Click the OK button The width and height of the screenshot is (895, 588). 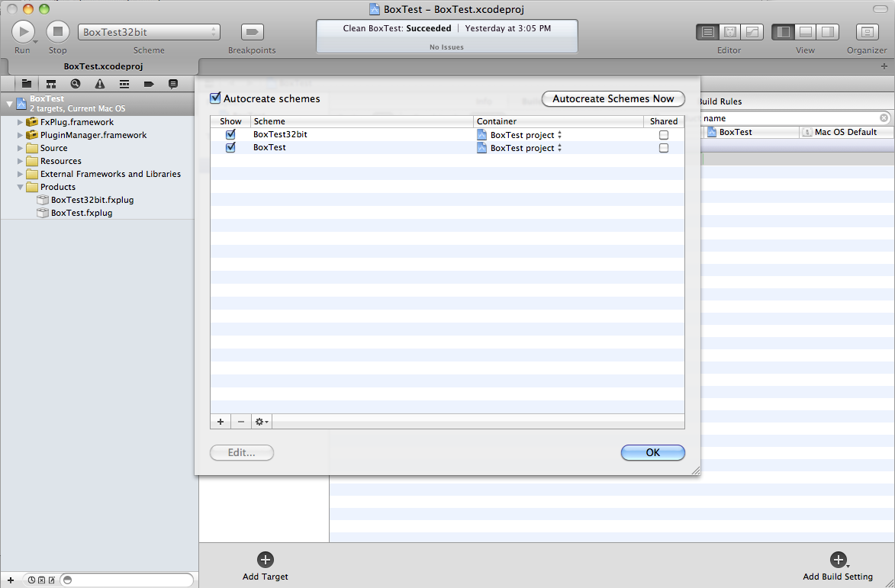pyautogui.click(x=652, y=452)
